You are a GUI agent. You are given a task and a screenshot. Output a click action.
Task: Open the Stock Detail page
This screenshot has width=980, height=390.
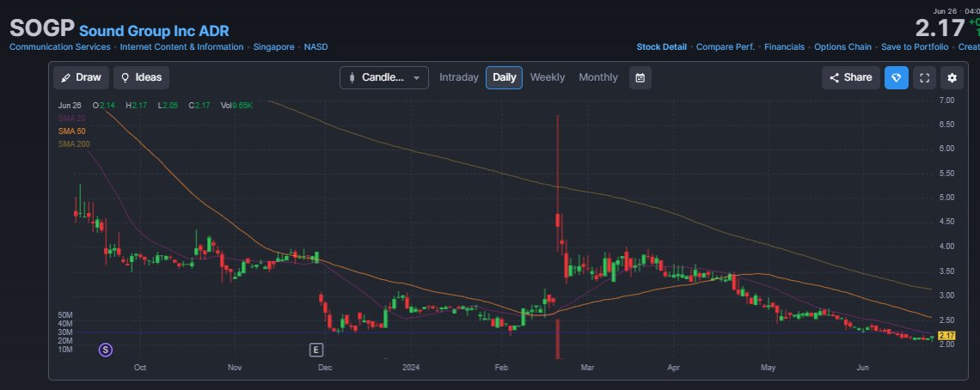(661, 47)
